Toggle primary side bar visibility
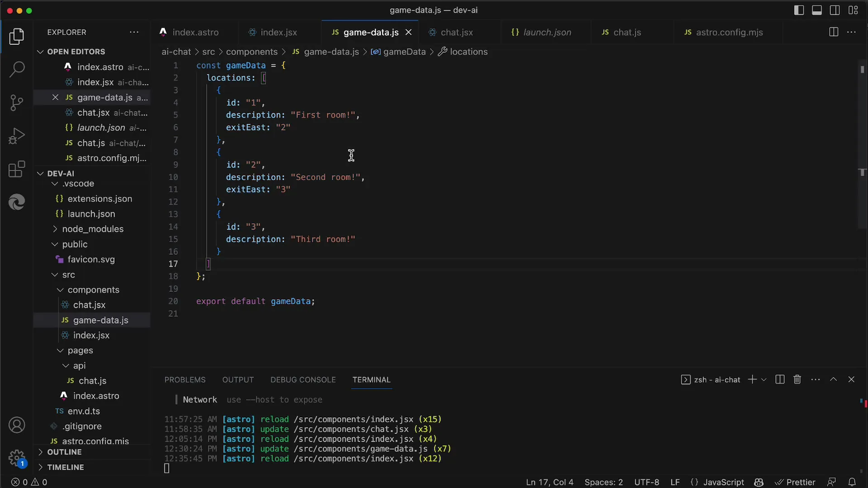This screenshot has height=488, width=868. 799,10
